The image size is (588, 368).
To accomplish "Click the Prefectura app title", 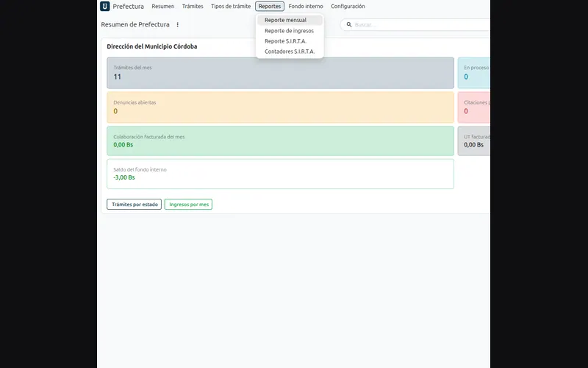I will 128,7.
